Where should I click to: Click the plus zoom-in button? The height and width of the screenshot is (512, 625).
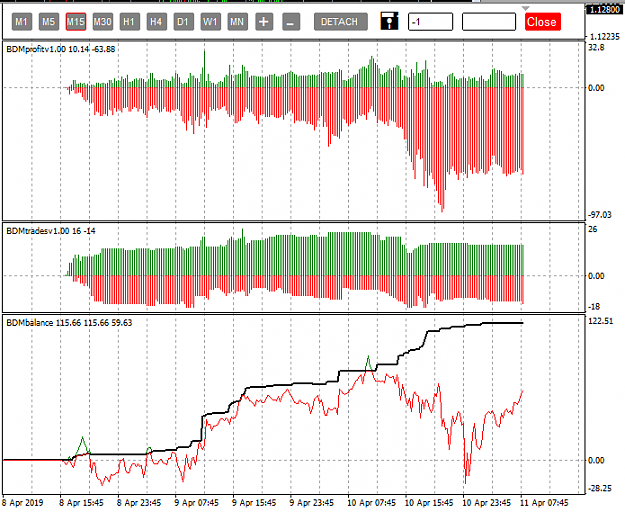[264, 22]
